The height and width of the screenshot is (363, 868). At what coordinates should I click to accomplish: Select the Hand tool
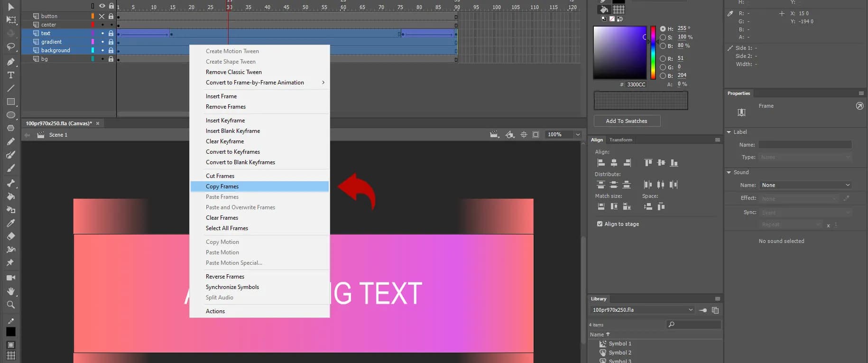(10, 291)
